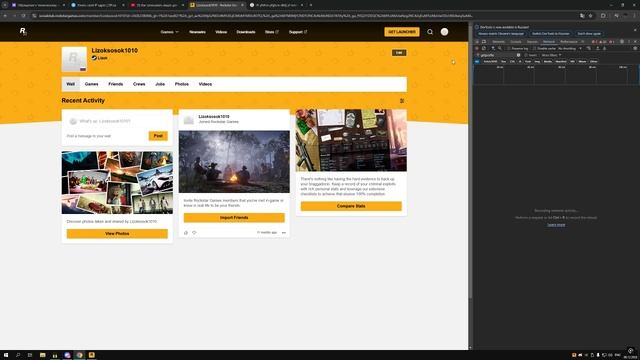
Task: Select the Media request type filter
Action: (548, 62)
